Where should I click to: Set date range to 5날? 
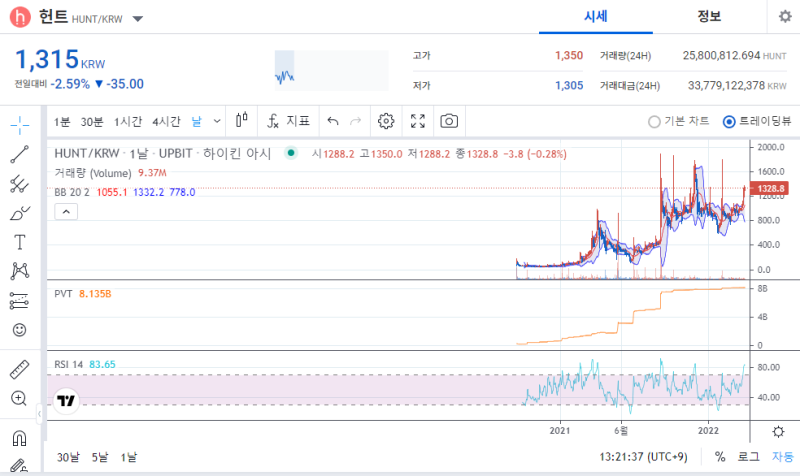click(100, 457)
